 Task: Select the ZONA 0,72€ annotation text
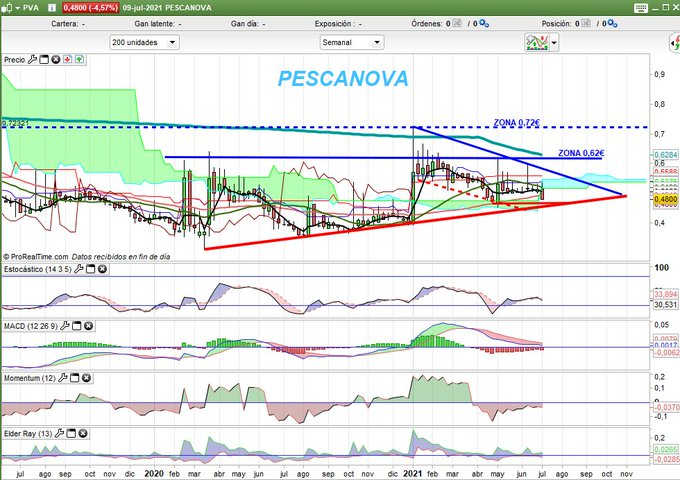pos(517,123)
